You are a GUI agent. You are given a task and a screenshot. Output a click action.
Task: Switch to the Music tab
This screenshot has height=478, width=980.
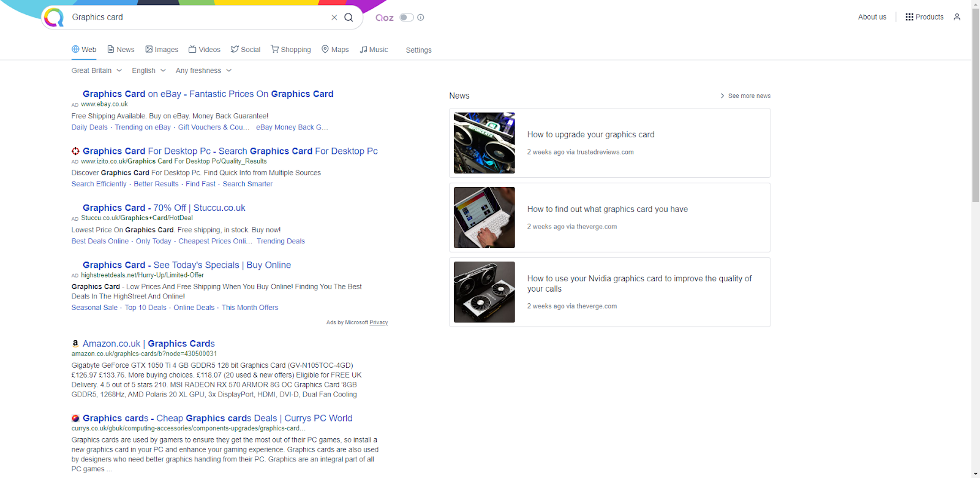[x=374, y=50]
